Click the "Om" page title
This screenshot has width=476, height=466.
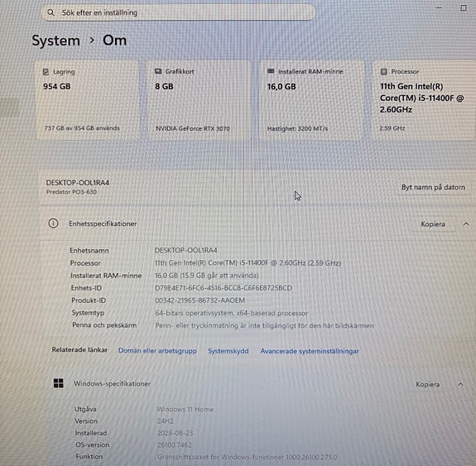(x=114, y=41)
